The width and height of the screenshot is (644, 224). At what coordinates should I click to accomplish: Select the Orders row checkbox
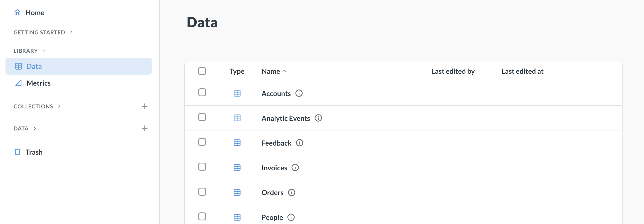pos(202,192)
